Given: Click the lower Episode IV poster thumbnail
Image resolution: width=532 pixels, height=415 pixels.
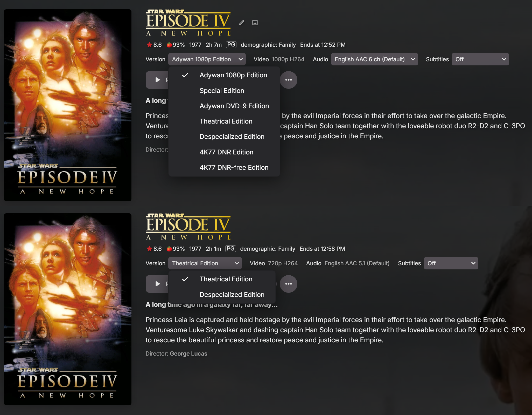Looking at the screenshot, I should point(68,309).
